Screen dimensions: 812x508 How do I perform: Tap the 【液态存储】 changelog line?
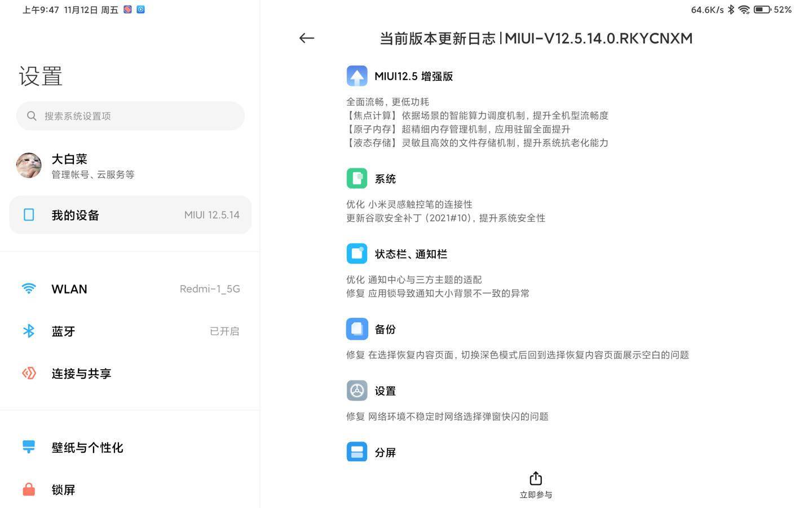(477, 142)
